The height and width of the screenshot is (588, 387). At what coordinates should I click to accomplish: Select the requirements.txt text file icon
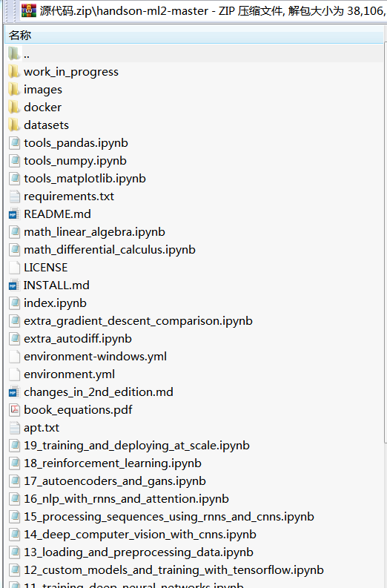click(x=14, y=196)
